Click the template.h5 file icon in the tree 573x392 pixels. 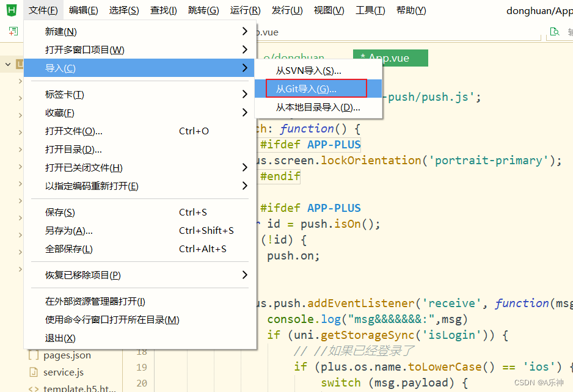coord(33,389)
